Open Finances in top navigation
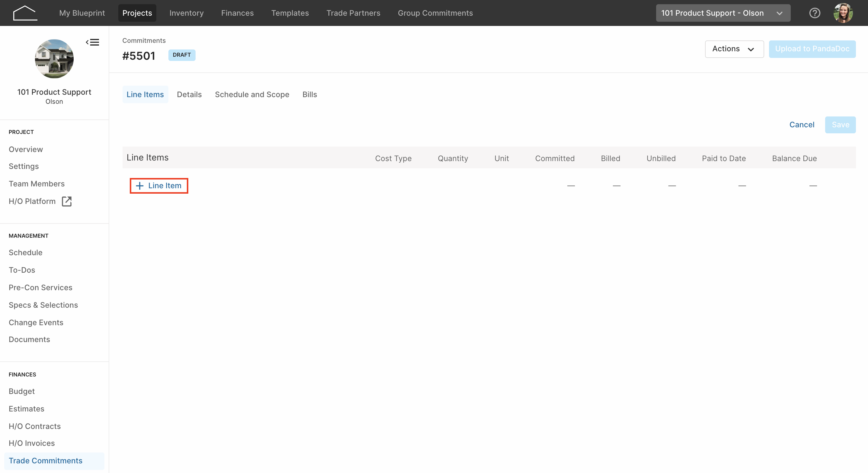Screen dimensions: 868x473 [x=237, y=13]
